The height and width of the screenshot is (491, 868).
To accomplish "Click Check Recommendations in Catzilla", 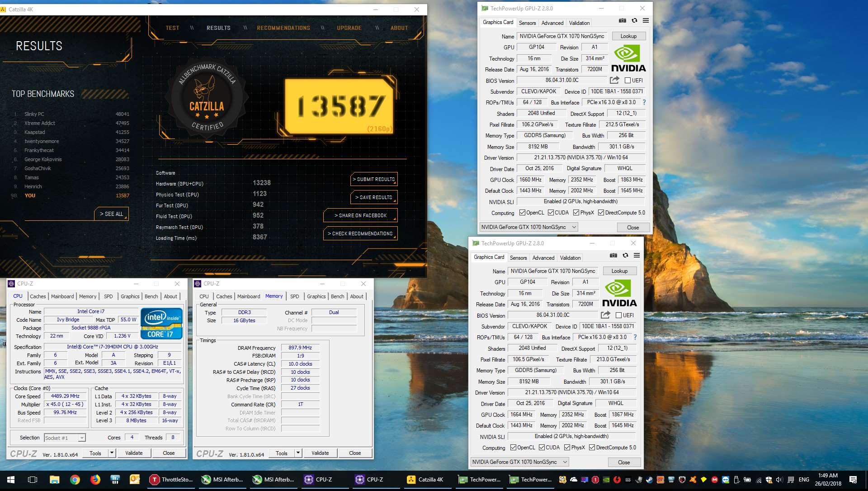I will 360,234.
